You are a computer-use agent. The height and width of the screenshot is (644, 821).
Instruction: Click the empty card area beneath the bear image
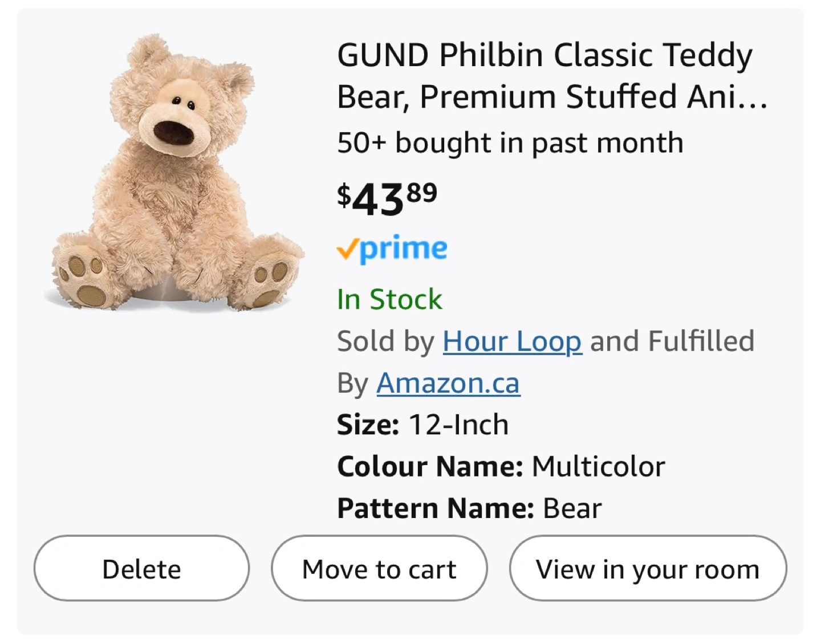pos(174,422)
